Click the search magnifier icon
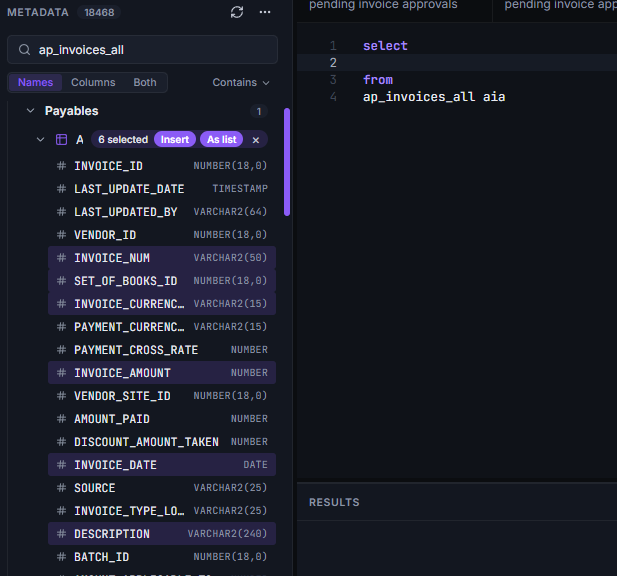 (x=24, y=50)
